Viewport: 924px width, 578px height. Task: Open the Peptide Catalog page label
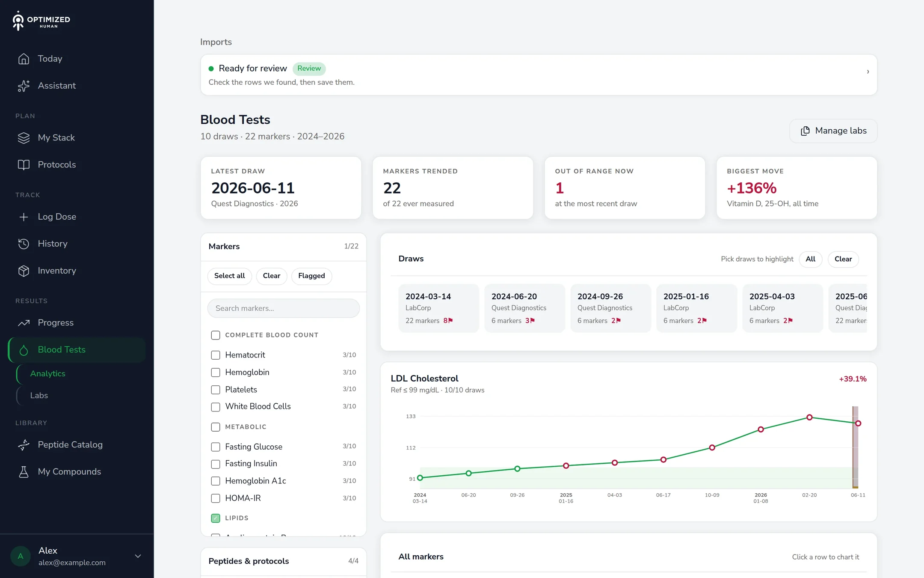70,445
